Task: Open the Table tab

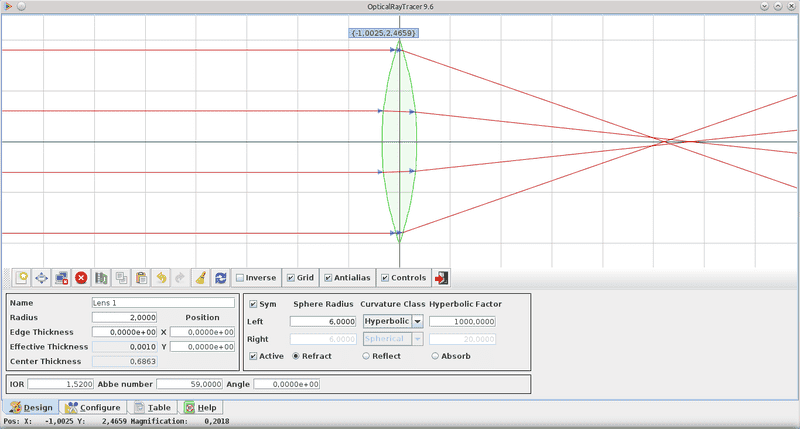Action: tap(153, 407)
